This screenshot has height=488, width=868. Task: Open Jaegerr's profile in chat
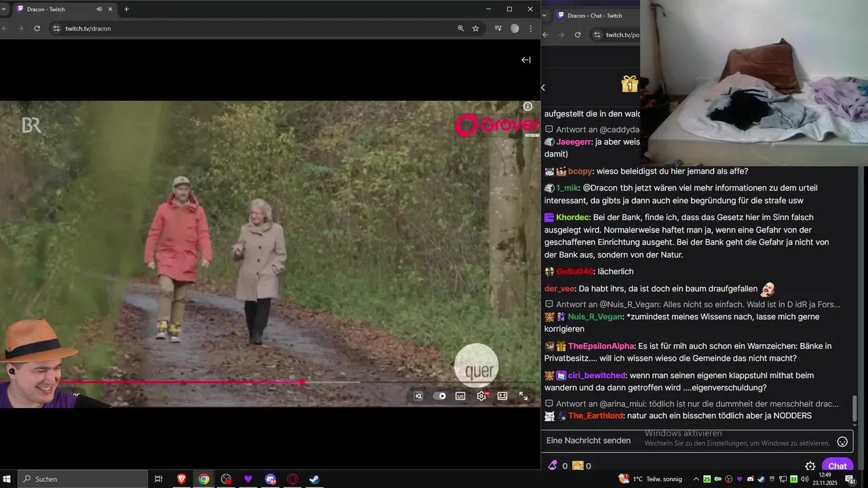tap(574, 142)
